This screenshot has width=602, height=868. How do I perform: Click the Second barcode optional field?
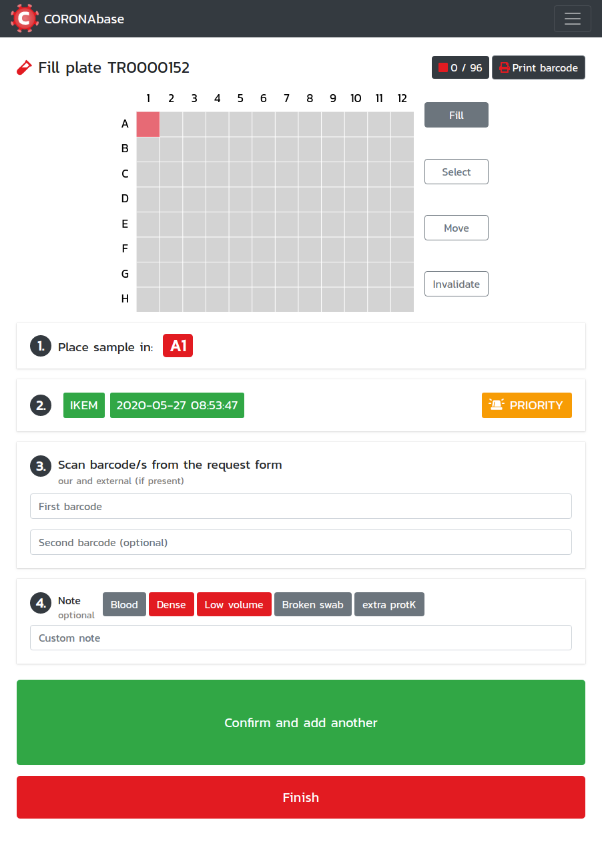point(301,542)
